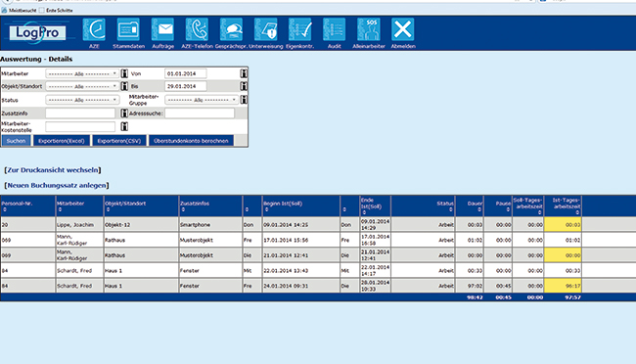Click Zur Druckansicht wechseln link
Viewport: 636px width, 364px height.
click(x=53, y=170)
